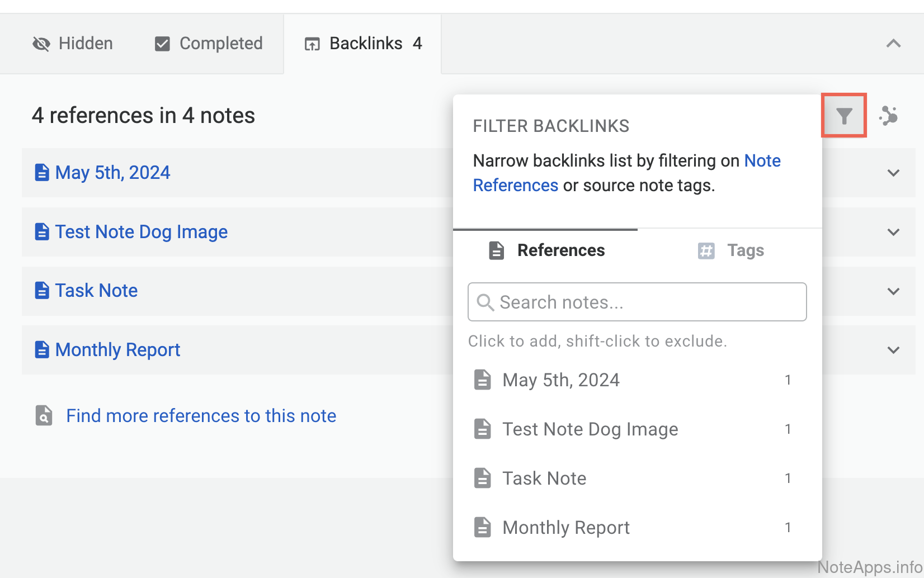Image resolution: width=924 pixels, height=578 pixels.
Task: Click the magnifier icon in search notes box
Action: pos(484,302)
